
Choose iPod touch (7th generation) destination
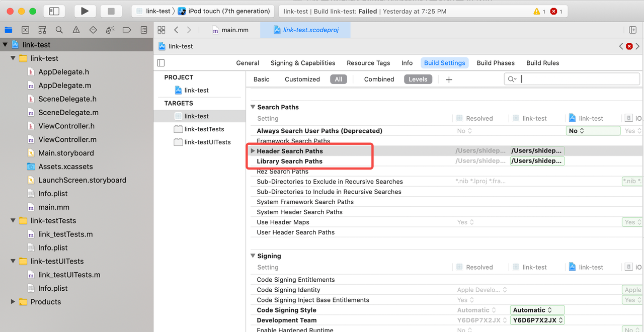(x=224, y=11)
